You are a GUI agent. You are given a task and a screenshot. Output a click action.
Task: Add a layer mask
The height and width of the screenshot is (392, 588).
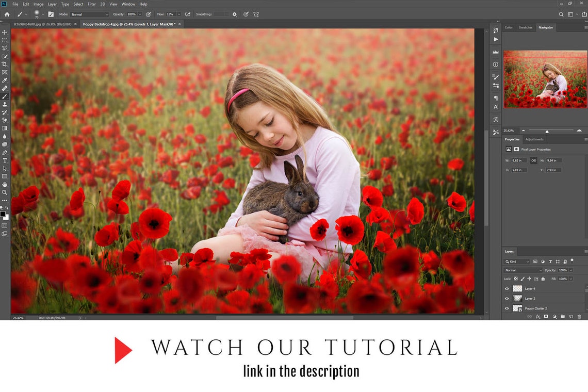coord(546,316)
